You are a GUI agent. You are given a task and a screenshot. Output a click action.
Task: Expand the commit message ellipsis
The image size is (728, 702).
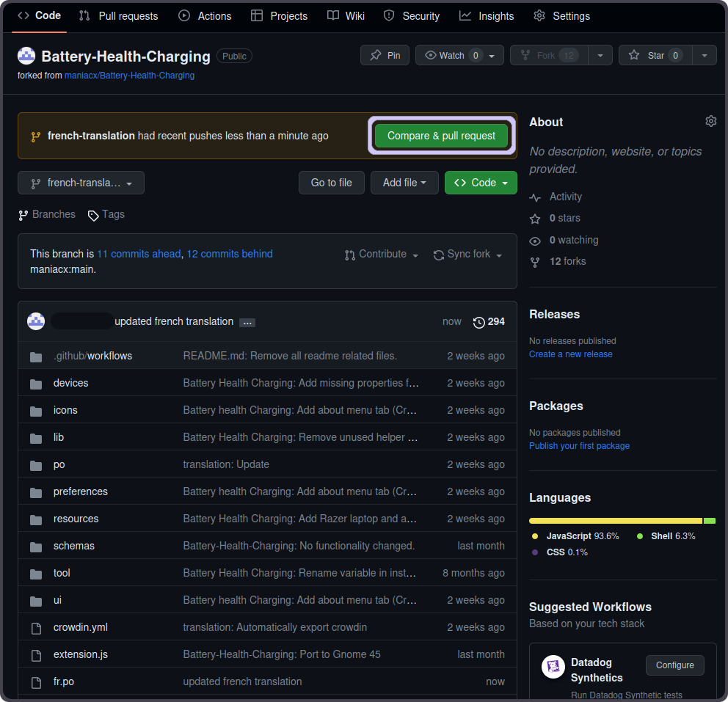click(x=247, y=322)
